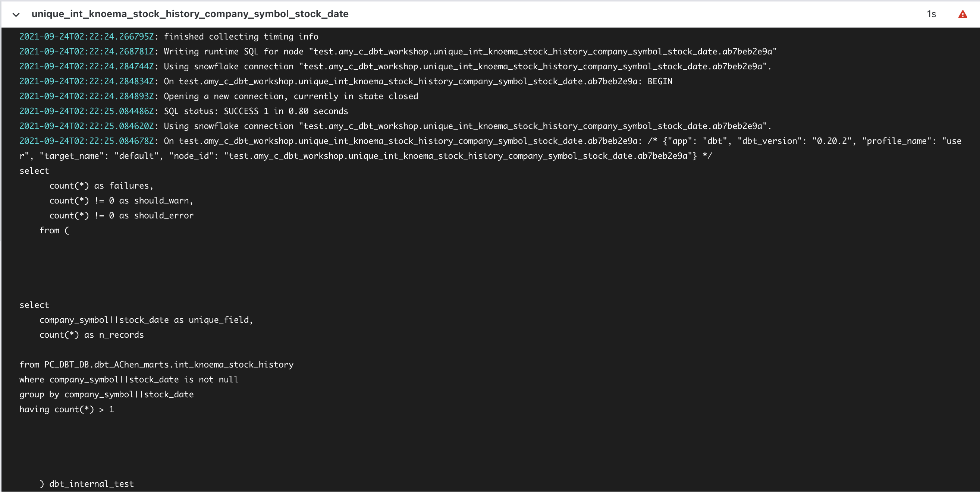980x492 pixels.
Task: Click the "count(*) as failures" SQL line
Action: point(101,186)
